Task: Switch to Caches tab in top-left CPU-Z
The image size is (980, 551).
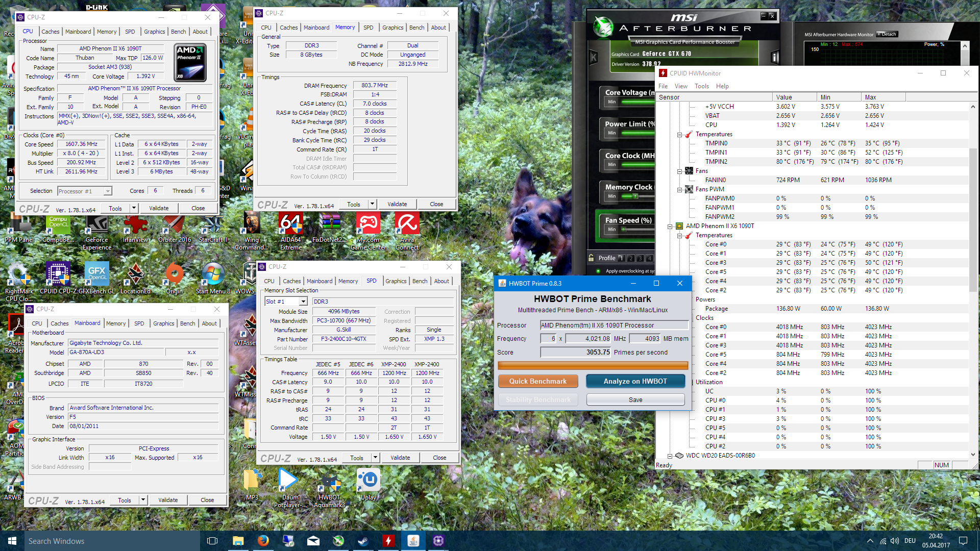Action: click(x=50, y=32)
